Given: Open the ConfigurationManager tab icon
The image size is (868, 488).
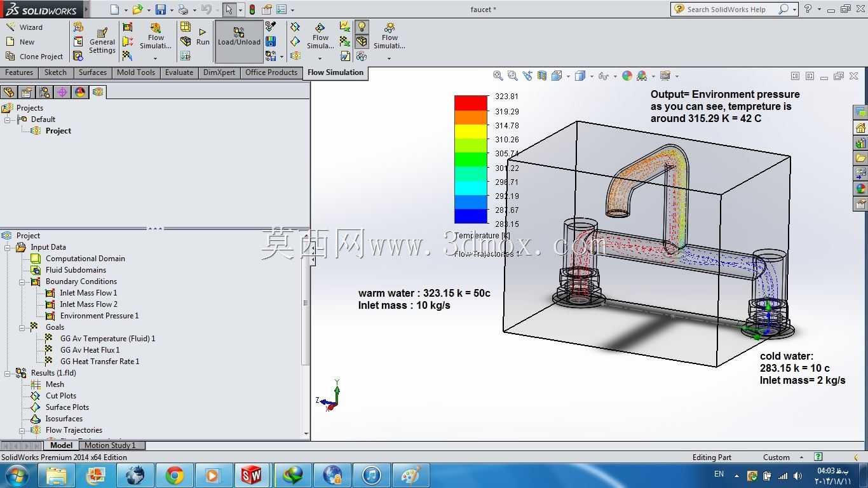Looking at the screenshot, I should point(44,92).
